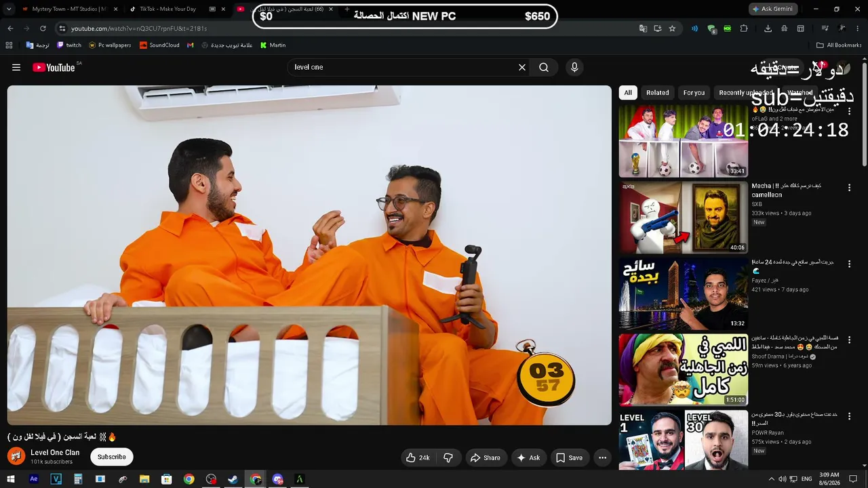The height and width of the screenshot is (488, 868).
Task: Launch After Effects from the taskbar
Action: 34,479
